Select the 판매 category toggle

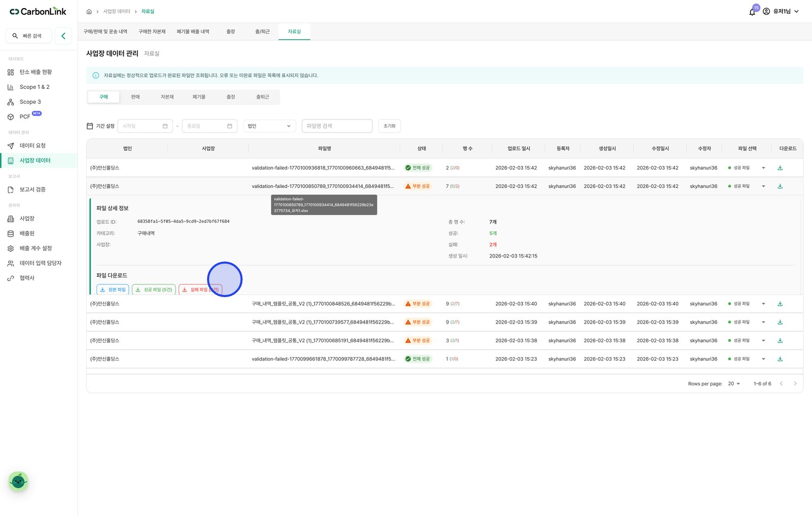[136, 97]
